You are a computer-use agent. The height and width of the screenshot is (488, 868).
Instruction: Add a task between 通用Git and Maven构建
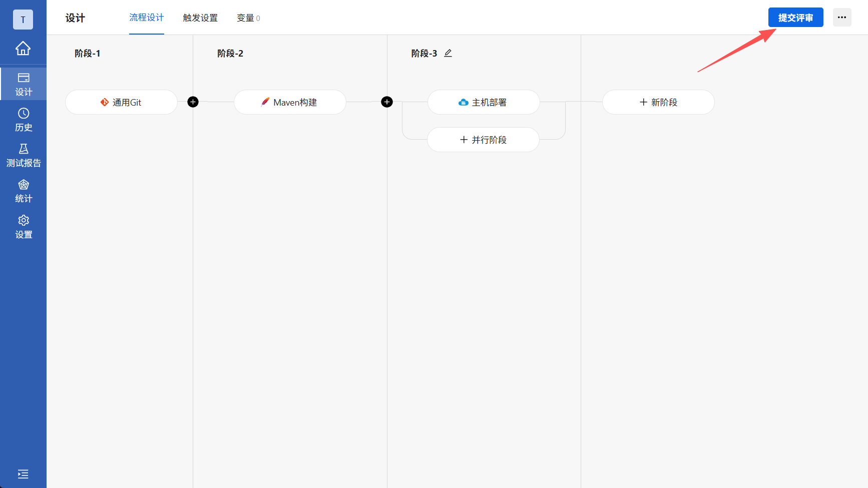[193, 102]
